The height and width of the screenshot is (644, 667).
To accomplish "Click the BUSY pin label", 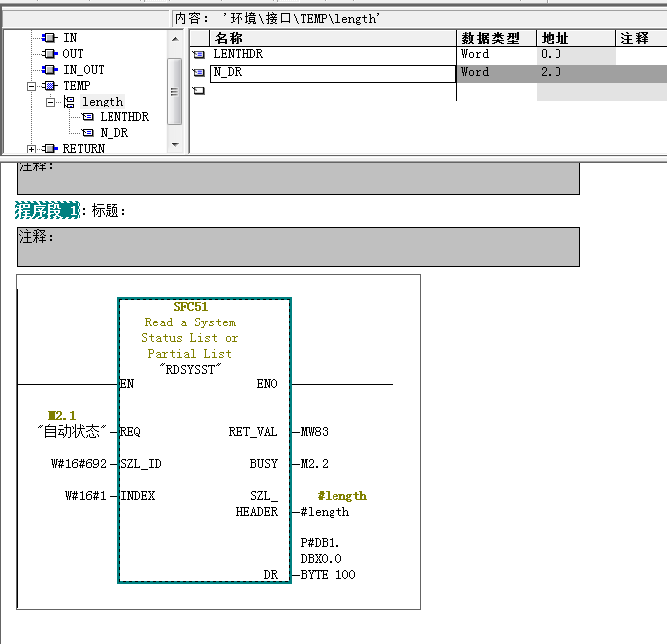I will coord(263,464).
